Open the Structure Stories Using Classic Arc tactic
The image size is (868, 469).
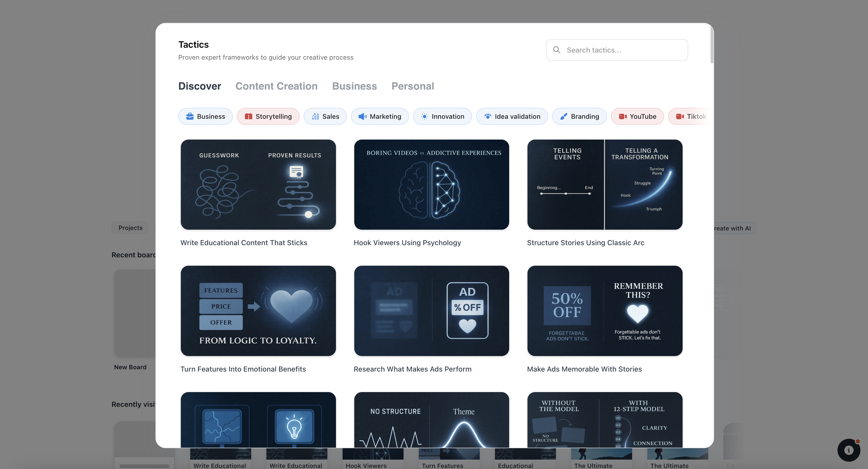[x=604, y=185]
